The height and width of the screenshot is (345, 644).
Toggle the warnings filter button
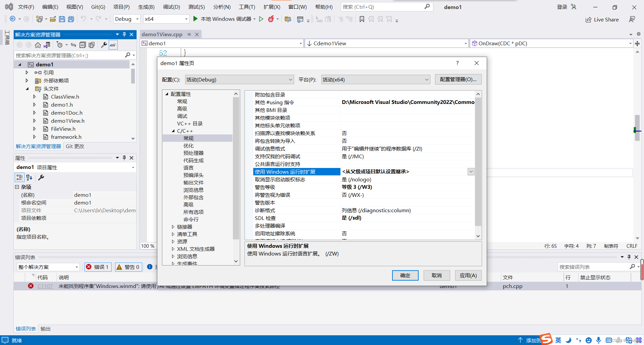(129, 267)
